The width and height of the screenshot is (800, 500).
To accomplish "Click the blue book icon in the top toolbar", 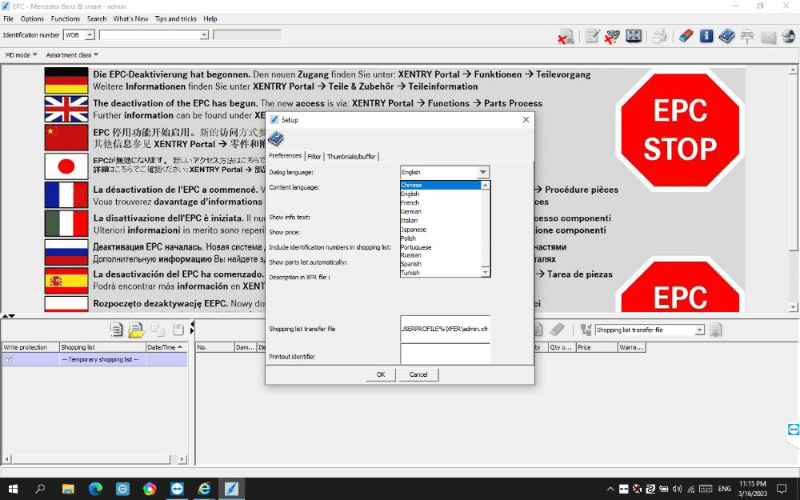I will [x=726, y=37].
